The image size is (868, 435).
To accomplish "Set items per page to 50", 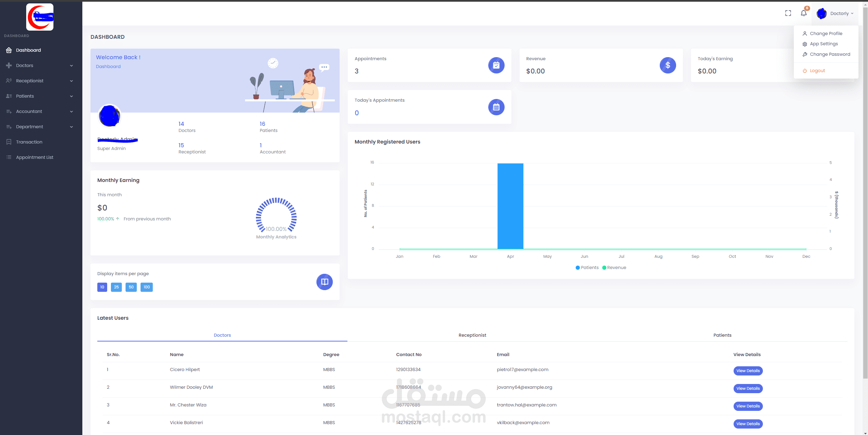I will pos(131,287).
